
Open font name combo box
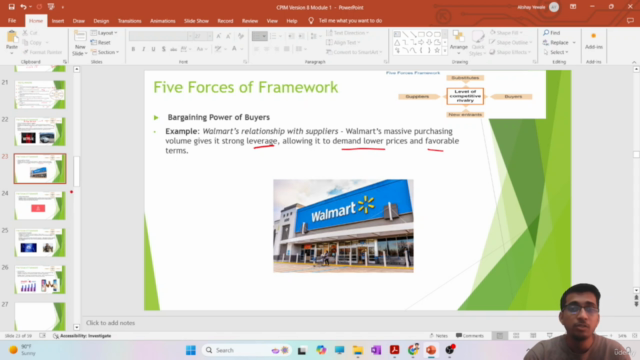[160, 36]
